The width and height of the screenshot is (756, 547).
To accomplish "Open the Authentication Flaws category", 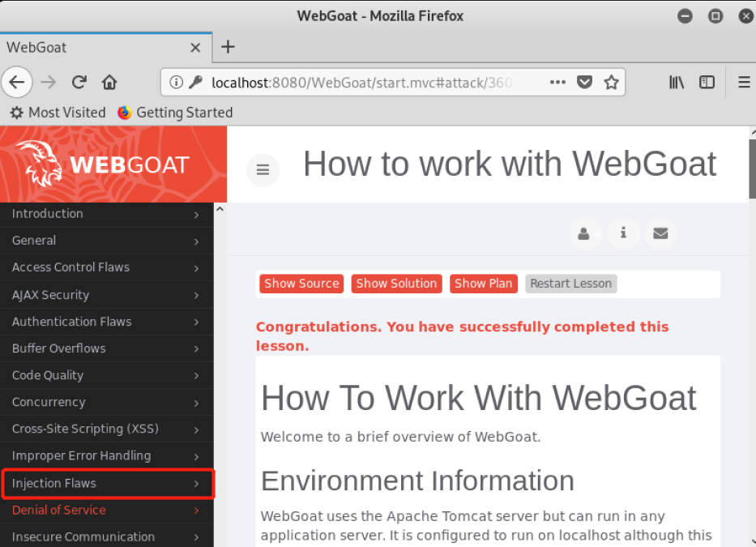I will pyautogui.click(x=107, y=322).
